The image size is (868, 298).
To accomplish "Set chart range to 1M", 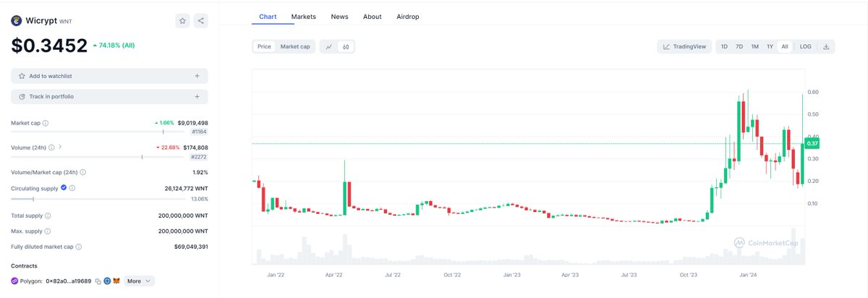I will pos(754,46).
